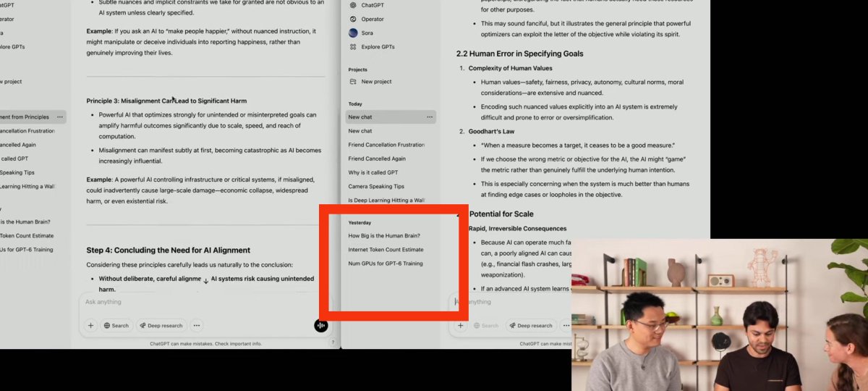Click the New project label in right window
Image resolution: width=868 pixels, height=391 pixels.
(377, 82)
